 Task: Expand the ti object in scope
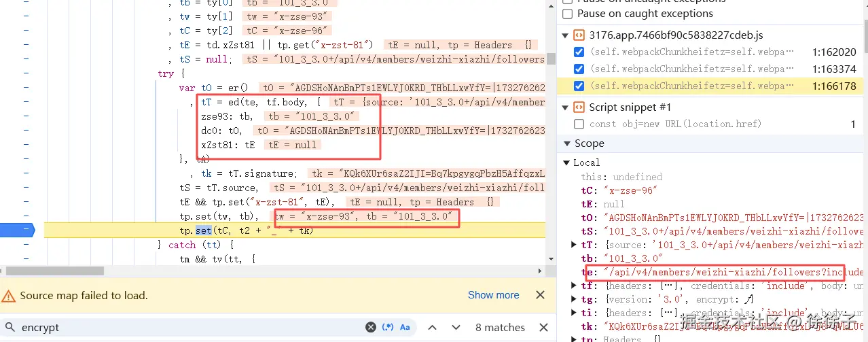(x=575, y=313)
